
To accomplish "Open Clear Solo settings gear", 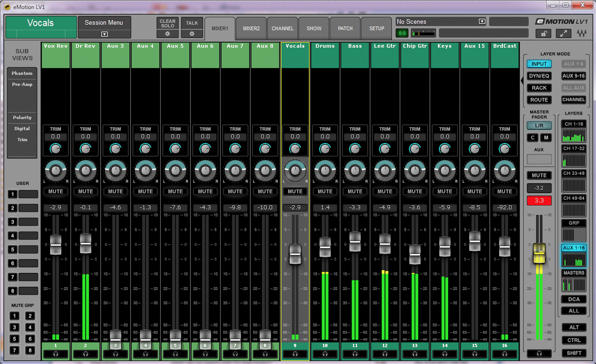I will click(x=167, y=34).
